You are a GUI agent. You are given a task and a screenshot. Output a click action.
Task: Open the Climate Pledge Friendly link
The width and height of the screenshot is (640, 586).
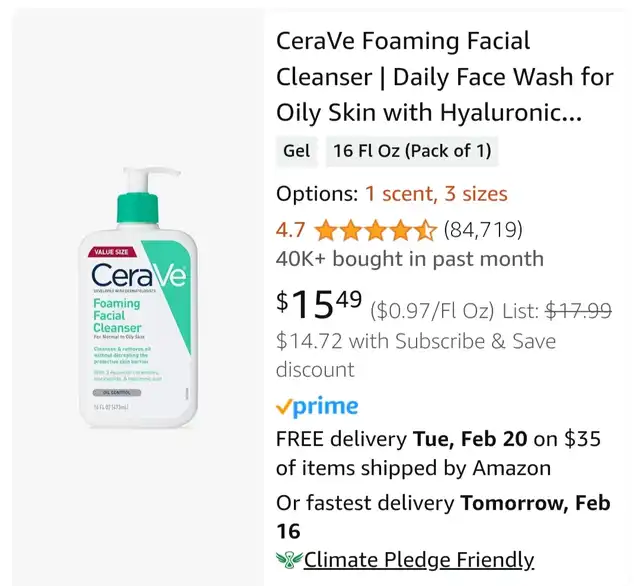(x=419, y=559)
